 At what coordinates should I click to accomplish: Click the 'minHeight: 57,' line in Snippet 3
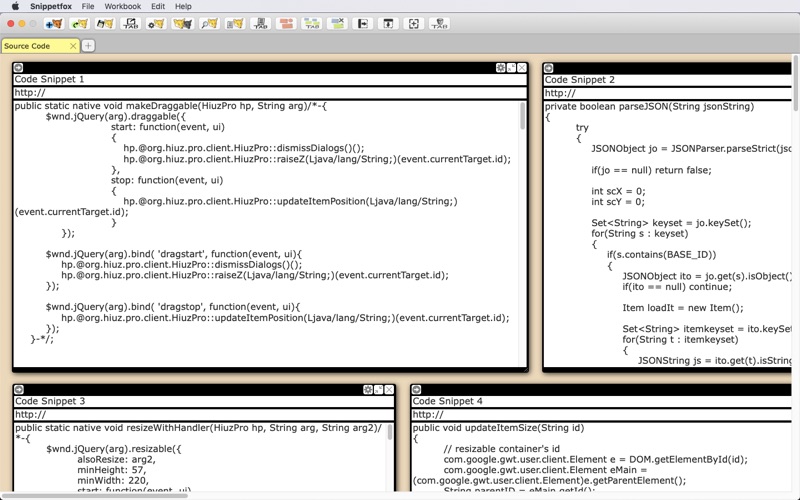pyautogui.click(x=111, y=469)
